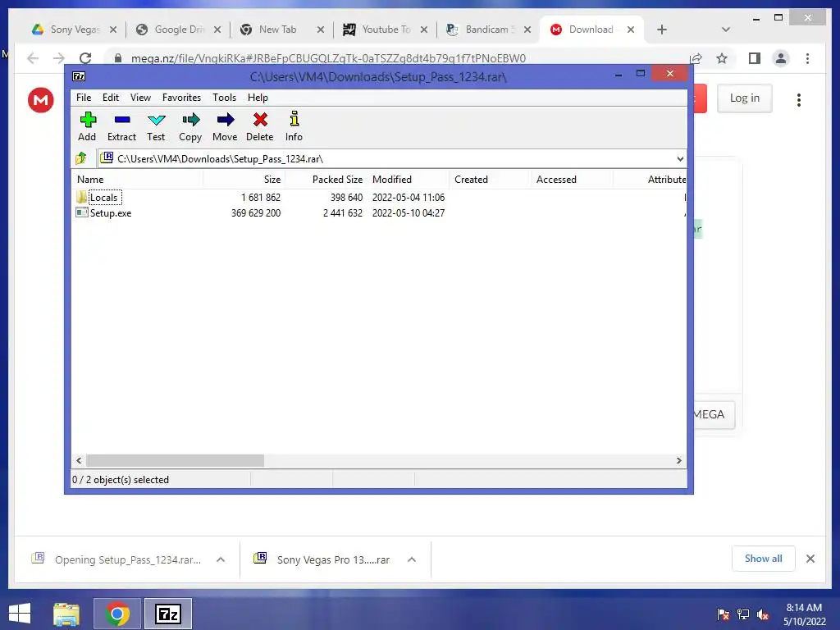Open a new Chrome tab with plus
The width and height of the screenshot is (840, 630).
662,30
